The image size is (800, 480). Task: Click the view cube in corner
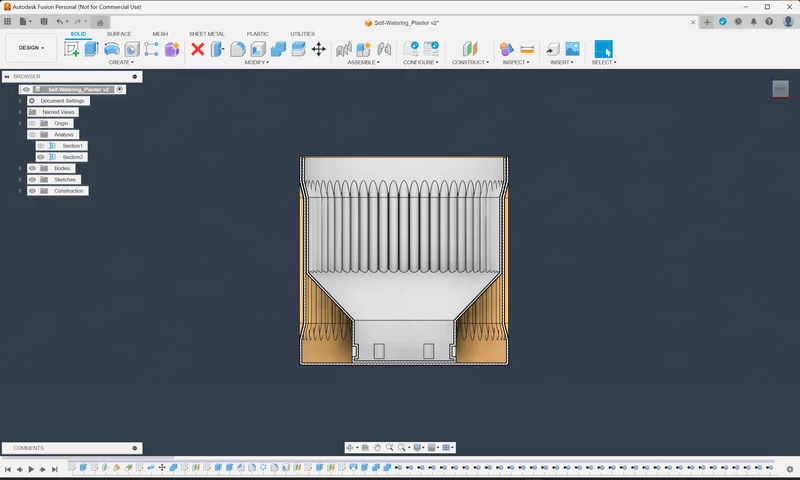click(781, 89)
